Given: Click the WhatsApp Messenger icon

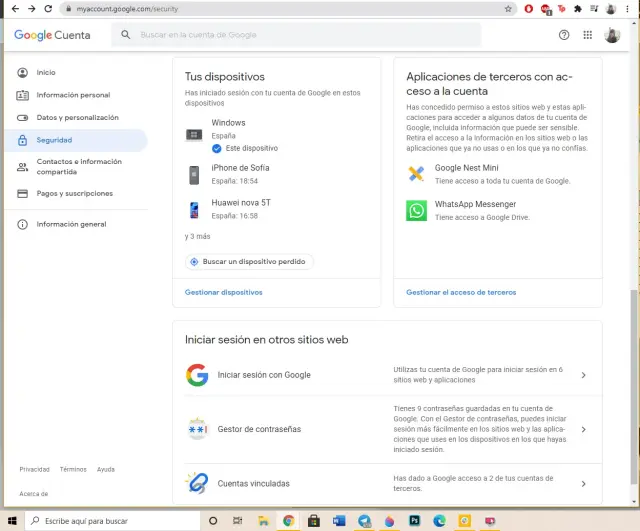Looking at the screenshot, I should click(416, 210).
